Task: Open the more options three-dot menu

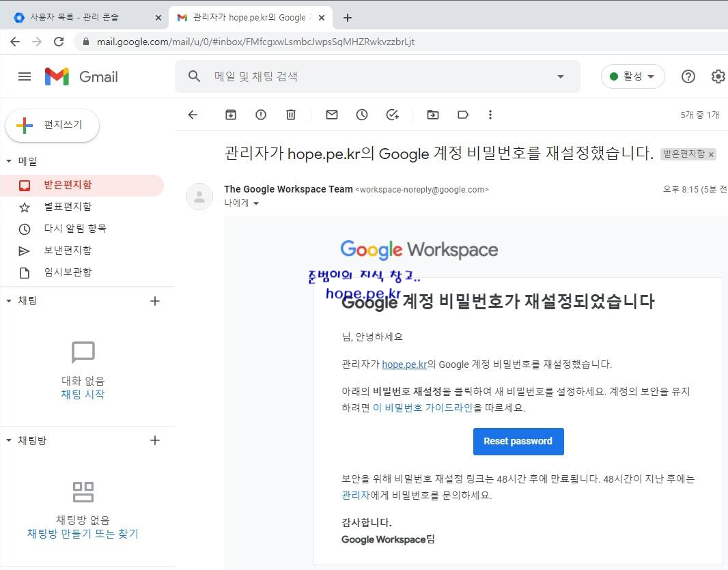Action: 490,115
